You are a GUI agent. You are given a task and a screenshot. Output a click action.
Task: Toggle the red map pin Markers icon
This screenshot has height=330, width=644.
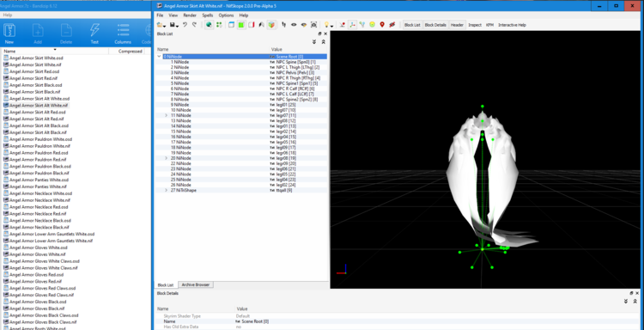(382, 25)
